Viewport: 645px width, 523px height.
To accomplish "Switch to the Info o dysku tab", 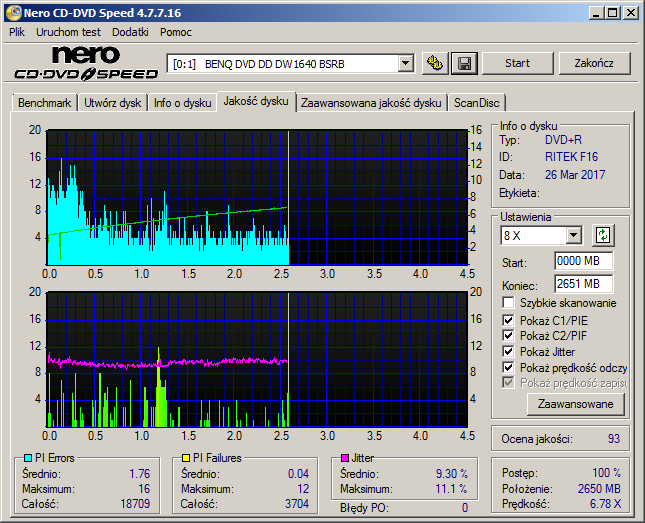I will point(182,103).
